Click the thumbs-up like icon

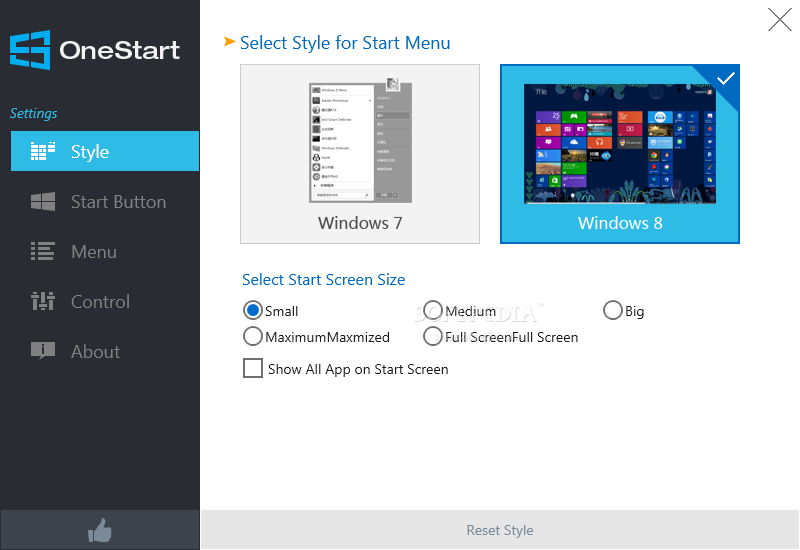(100, 530)
